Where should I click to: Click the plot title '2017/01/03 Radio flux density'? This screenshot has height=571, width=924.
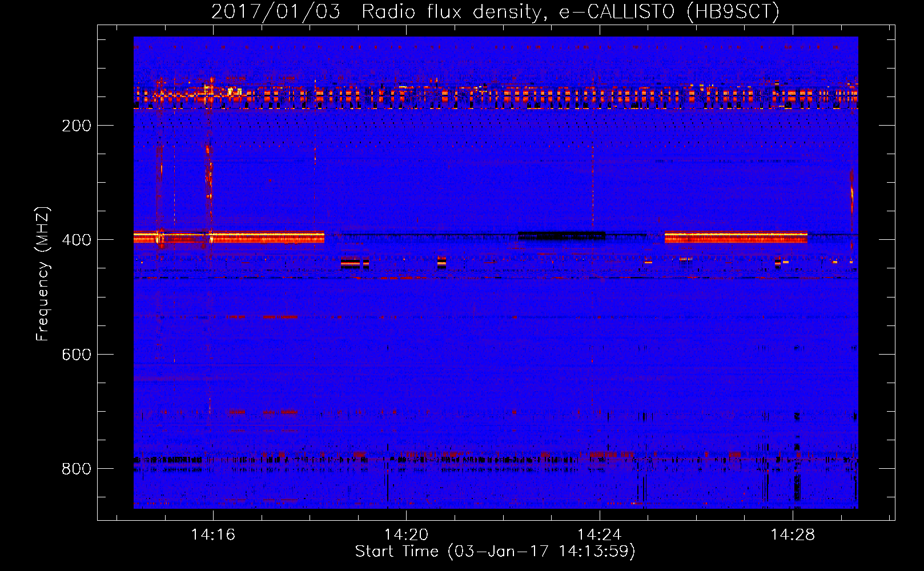pyautogui.click(x=495, y=11)
